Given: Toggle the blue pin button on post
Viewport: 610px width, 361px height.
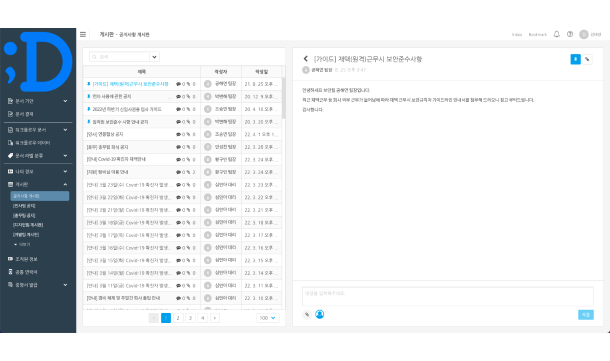Looking at the screenshot, I should pyautogui.click(x=575, y=59).
